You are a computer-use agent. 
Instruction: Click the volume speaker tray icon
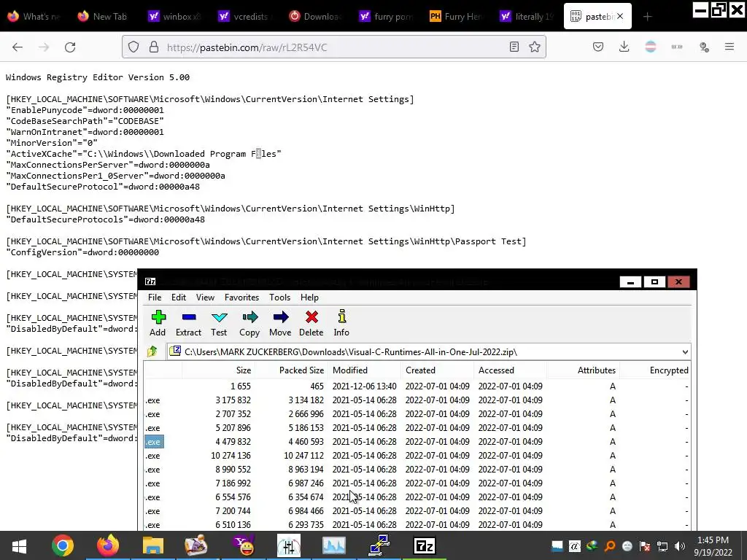tap(680, 546)
